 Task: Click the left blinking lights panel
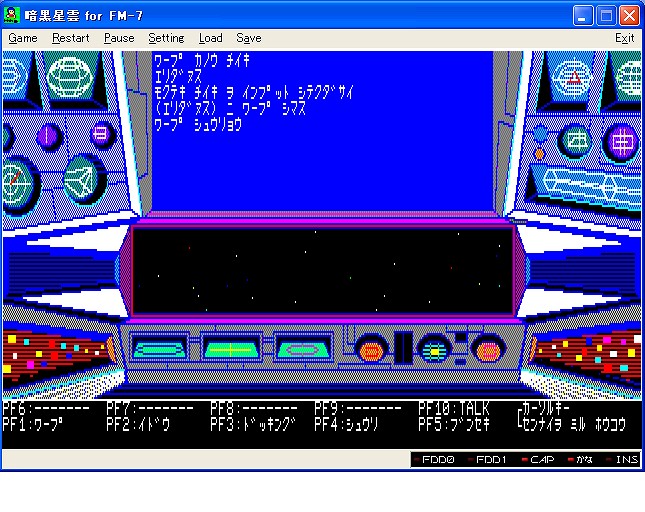(x=58, y=353)
